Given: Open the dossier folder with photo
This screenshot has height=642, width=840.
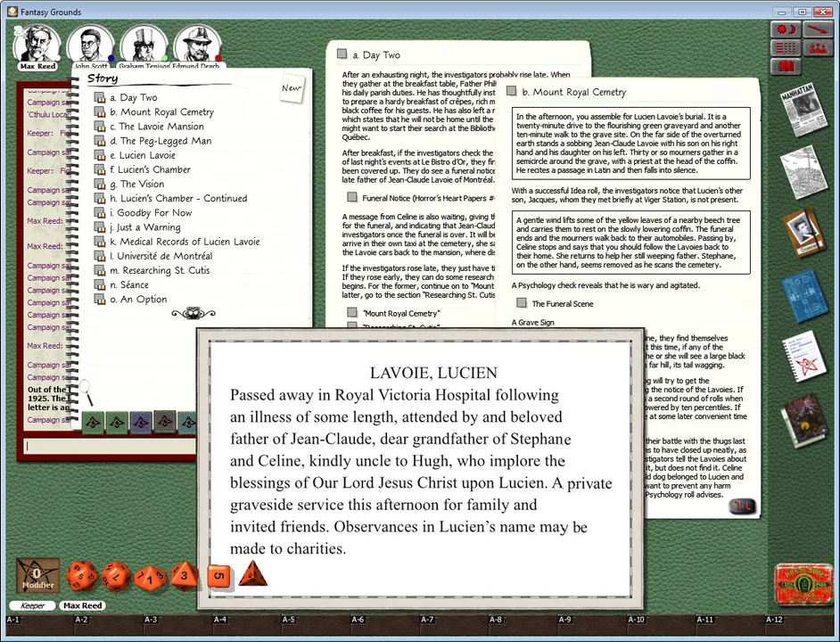Looking at the screenshot, I should coord(803,232).
